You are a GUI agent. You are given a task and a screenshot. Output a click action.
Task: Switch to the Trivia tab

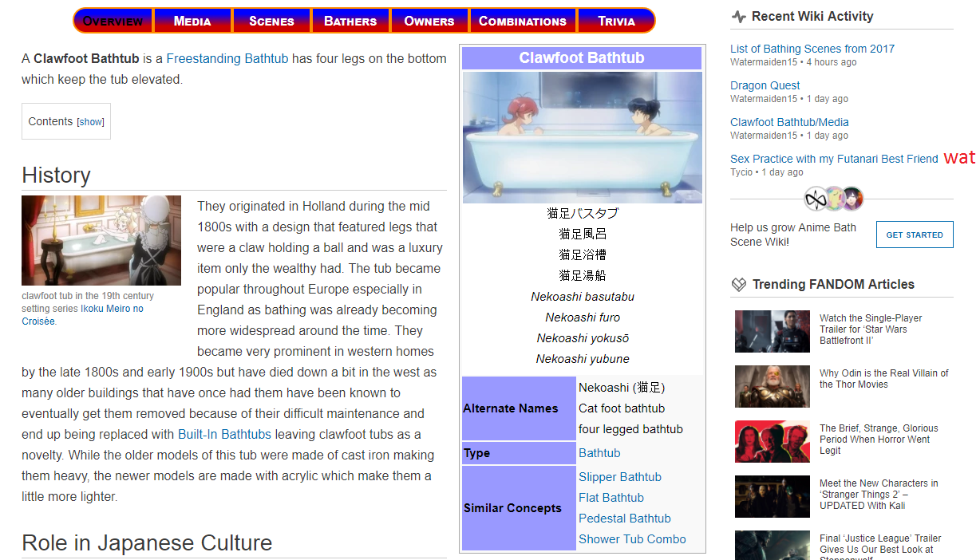point(616,21)
